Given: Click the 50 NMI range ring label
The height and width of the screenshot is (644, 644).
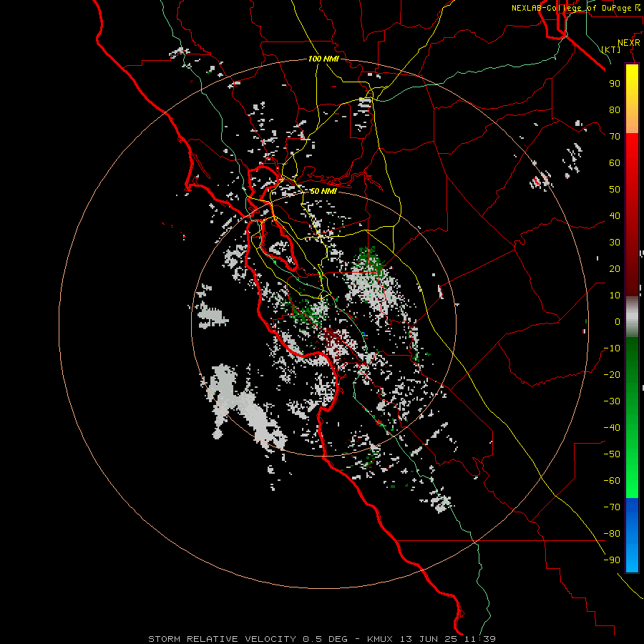Looking at the screenshot, I should click(323, 191).
